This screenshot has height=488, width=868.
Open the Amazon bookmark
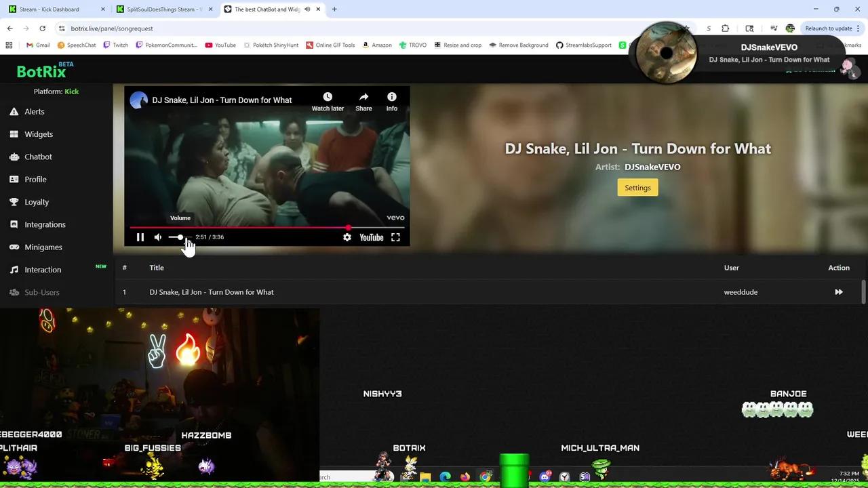click(x=377, y=45)
